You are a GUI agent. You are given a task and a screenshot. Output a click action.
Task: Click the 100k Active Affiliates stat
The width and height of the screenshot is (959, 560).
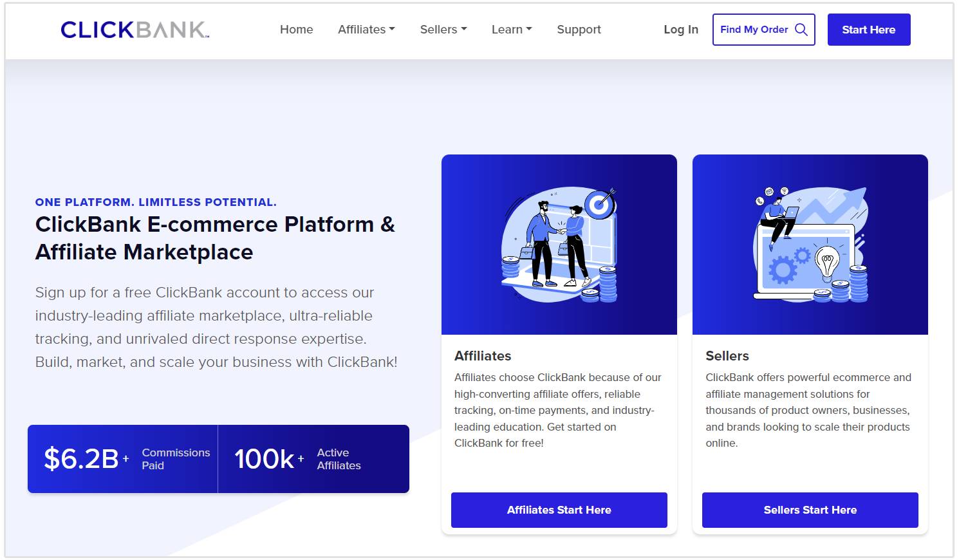pyautogui.click(x=298, y=459)
